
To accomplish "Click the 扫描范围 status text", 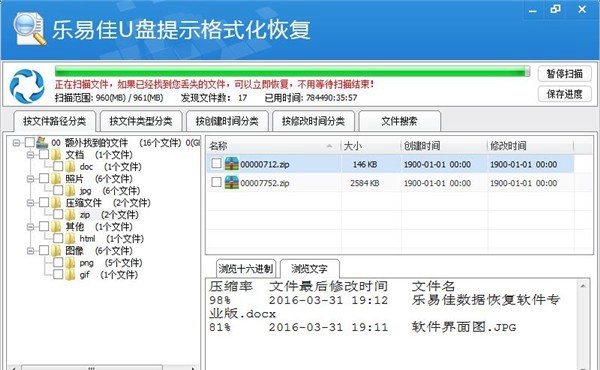I will 109,98.
